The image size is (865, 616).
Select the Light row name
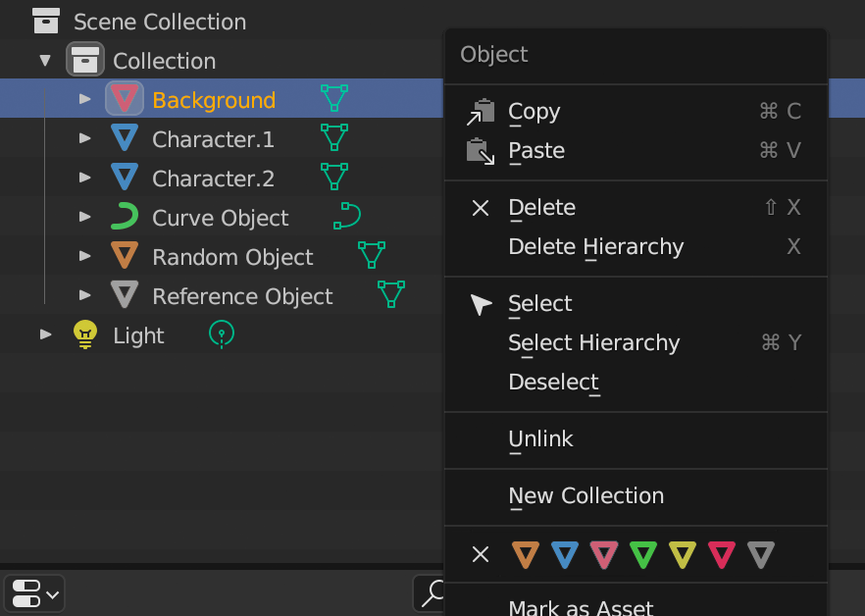coord(138,336)
